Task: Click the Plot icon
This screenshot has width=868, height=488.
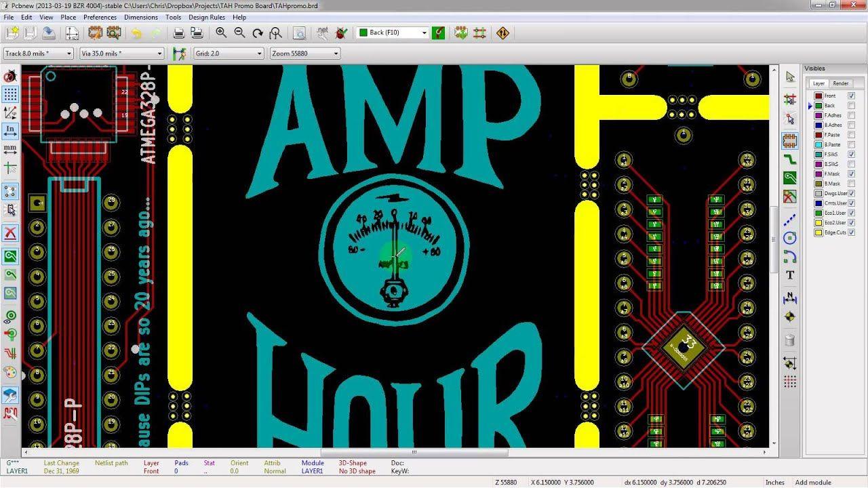Action: (x=197, y=33)
